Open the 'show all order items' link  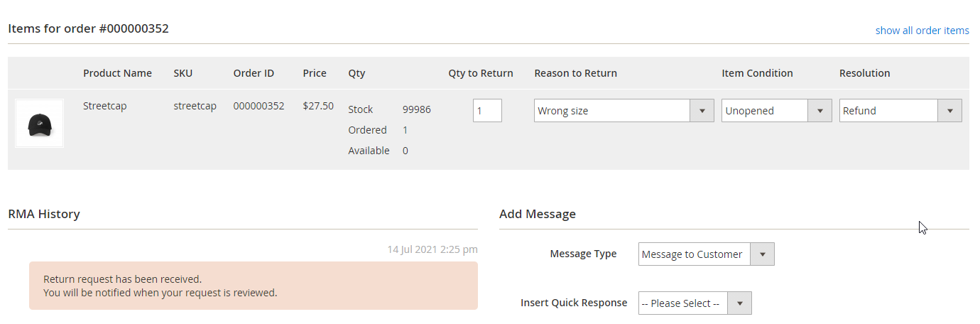[x=922, y=31]
